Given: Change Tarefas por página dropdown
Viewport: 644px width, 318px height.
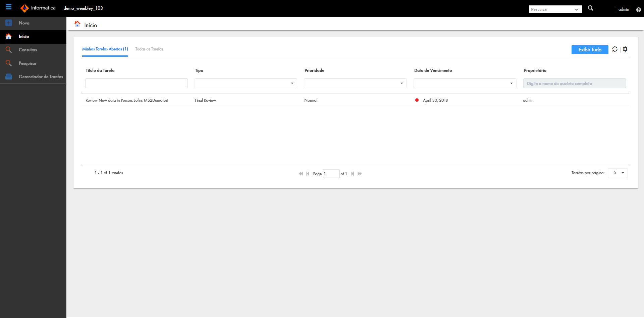Looking at the screenshot, I should coord(618,173).
